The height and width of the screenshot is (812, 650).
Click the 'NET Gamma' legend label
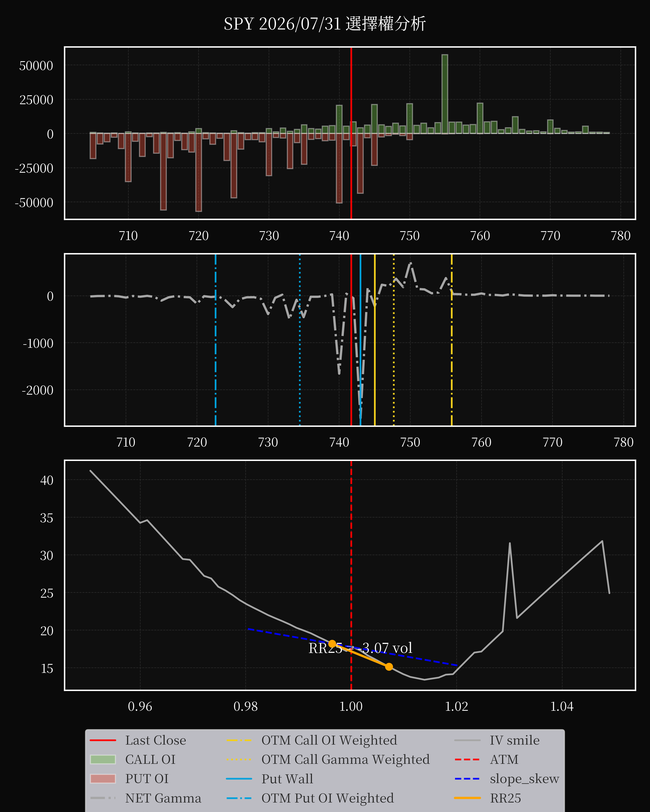(163, 798)
